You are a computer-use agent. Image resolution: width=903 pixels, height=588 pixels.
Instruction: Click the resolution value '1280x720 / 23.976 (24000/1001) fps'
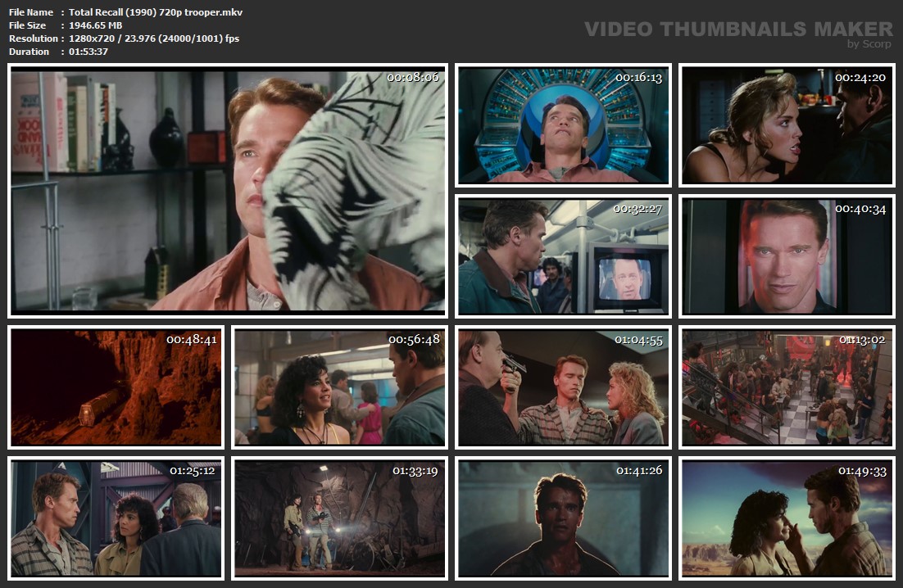pos(154,38)
